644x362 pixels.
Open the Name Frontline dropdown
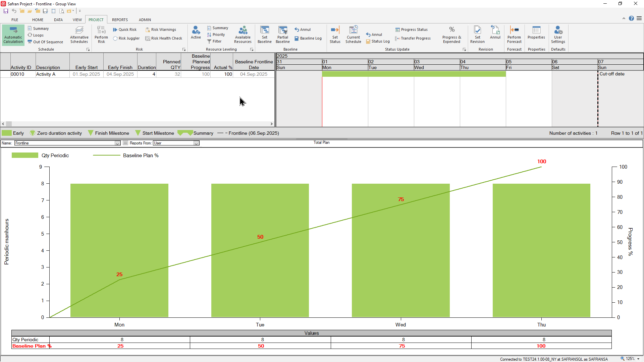(117, 143)
